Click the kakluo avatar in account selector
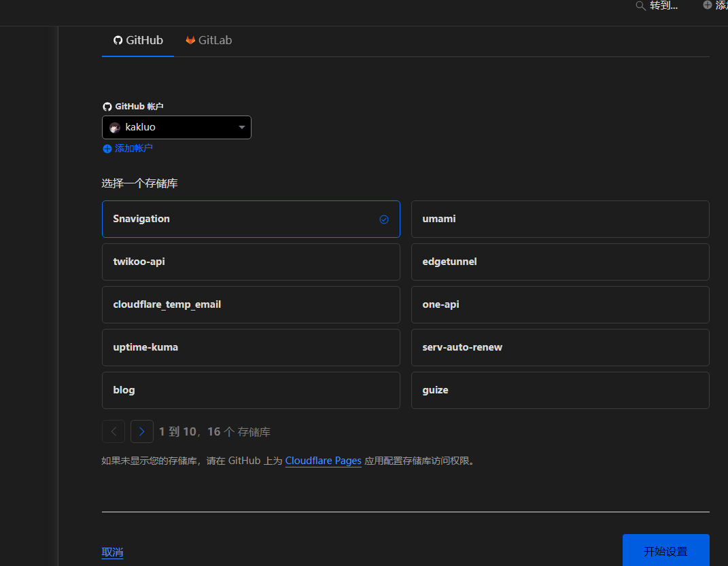Screen dimensions: 728x566 115,128
